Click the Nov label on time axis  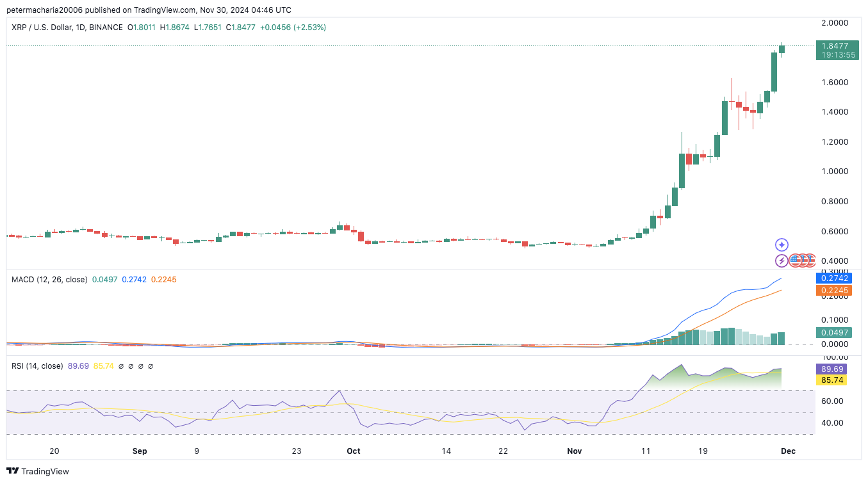tap(575, 451)
